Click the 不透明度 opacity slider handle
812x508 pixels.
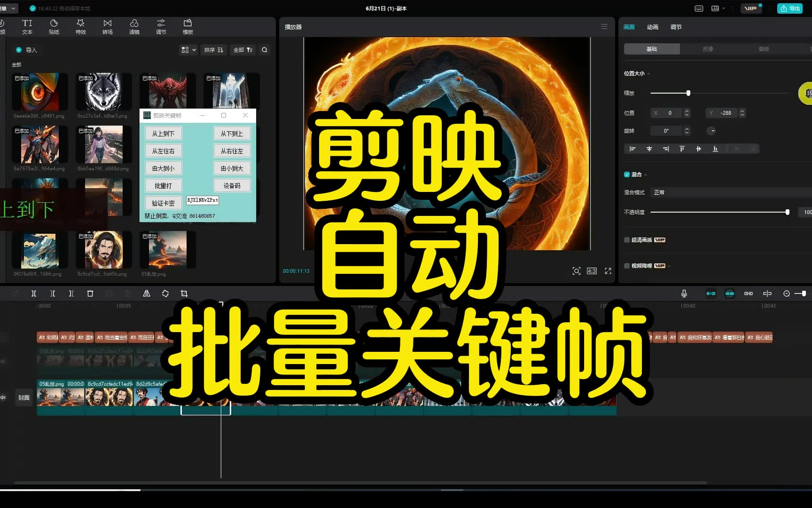(x=788, y=212)
